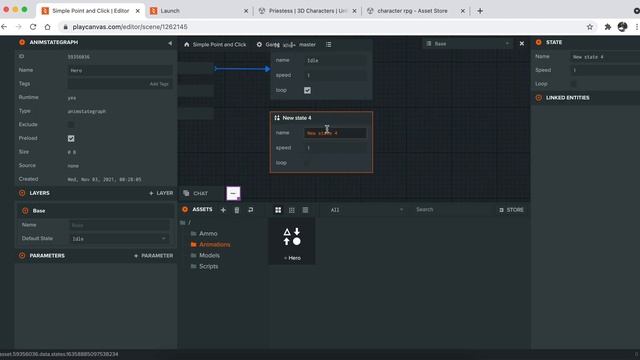Click the Simple Point and Click project link
This screenshot has width=640, height=360.
pyautogui.click(x=220, y=44)
